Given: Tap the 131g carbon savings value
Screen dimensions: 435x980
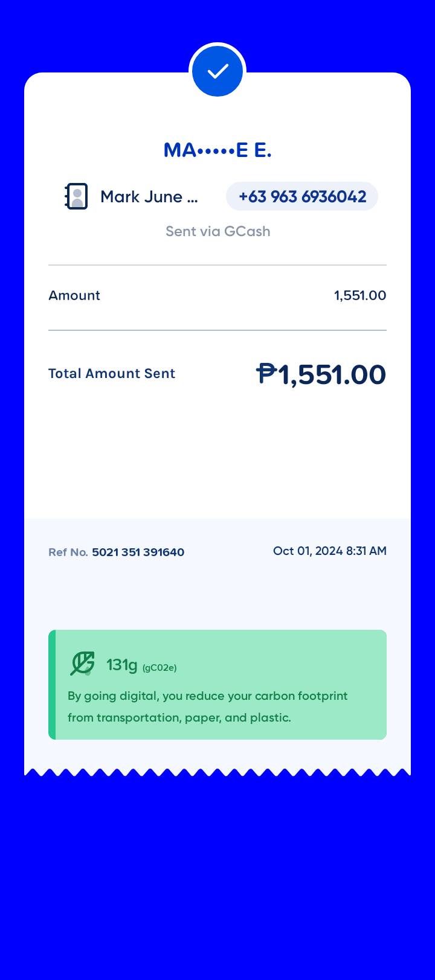Looking at the screenshot, I should tap(122, 665).
